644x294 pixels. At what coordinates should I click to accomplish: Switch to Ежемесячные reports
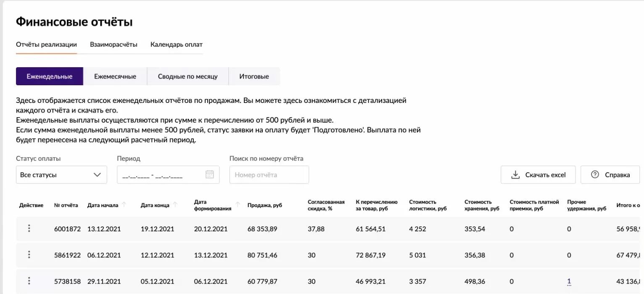tap(115, 76)
